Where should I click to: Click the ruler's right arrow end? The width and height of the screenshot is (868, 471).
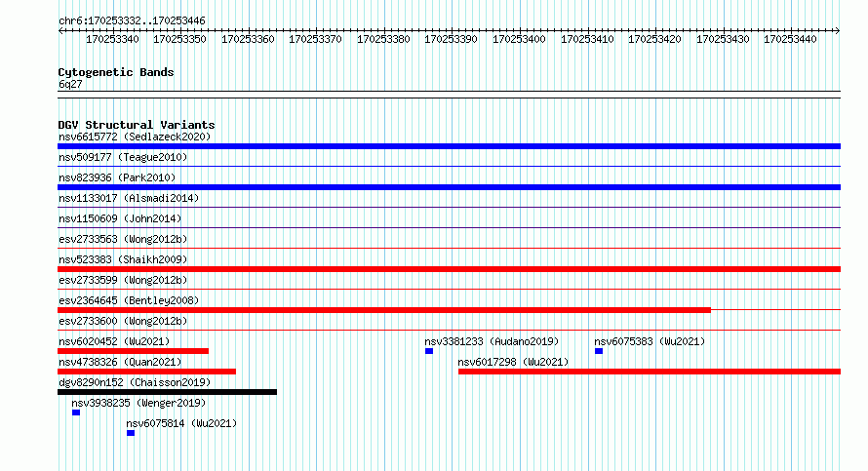838,31
